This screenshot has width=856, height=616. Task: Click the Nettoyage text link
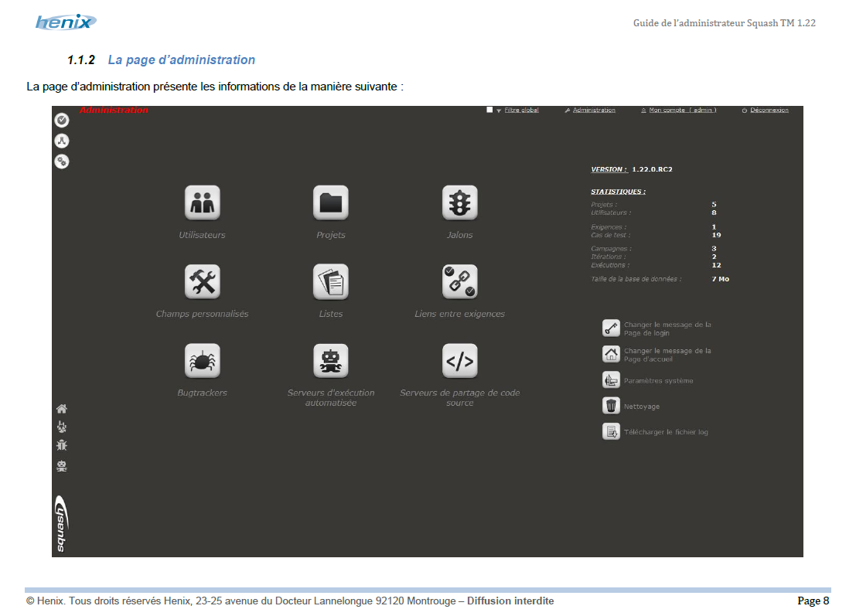coord(642,407)
